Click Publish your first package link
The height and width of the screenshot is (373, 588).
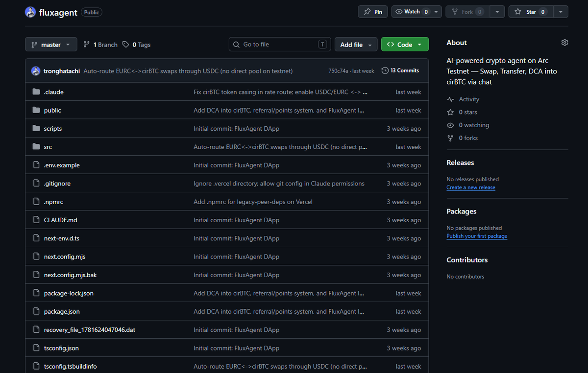coord(477,236)
